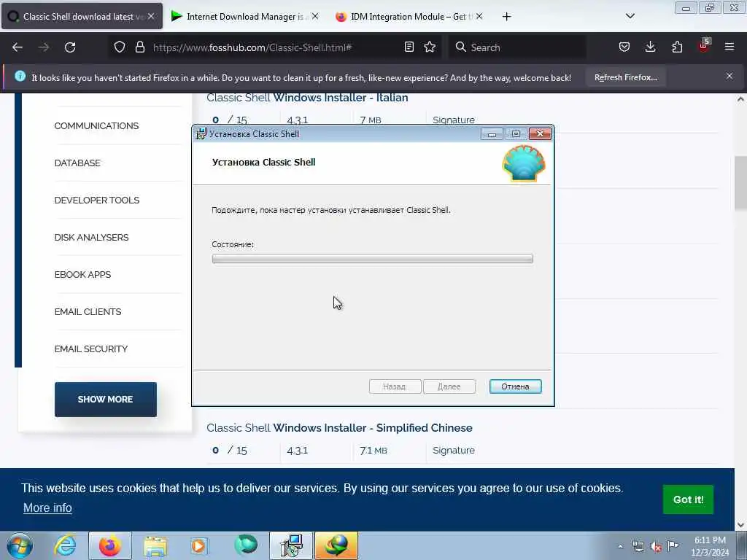Dismiss the Firefox refresh notification bar
Screen dimensions: 747x560
click(729, 76)
